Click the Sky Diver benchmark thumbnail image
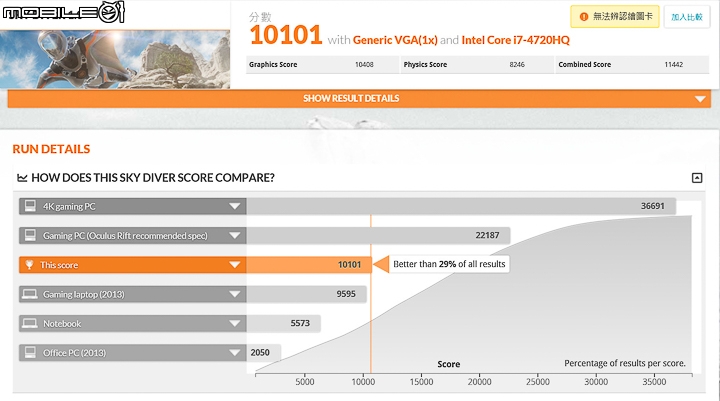The width and height of the screenshot is (720, 401). (115, 59)
